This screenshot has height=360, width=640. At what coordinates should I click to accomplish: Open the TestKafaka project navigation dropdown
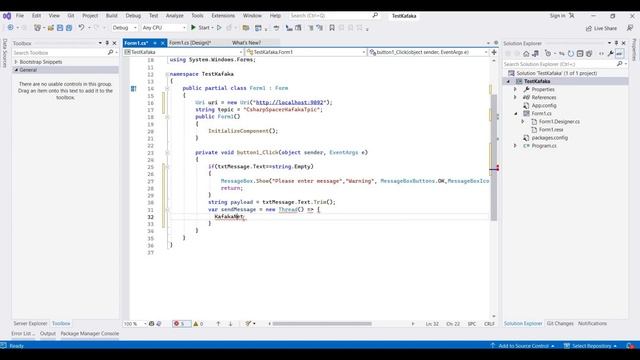pos(183,52)
